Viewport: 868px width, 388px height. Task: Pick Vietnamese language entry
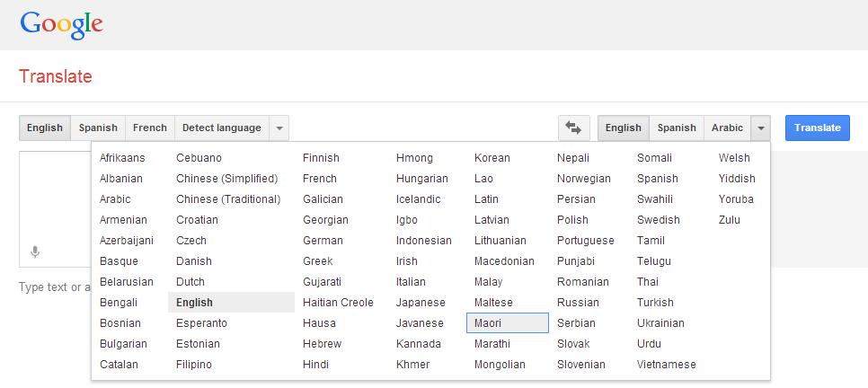(667, 365)
